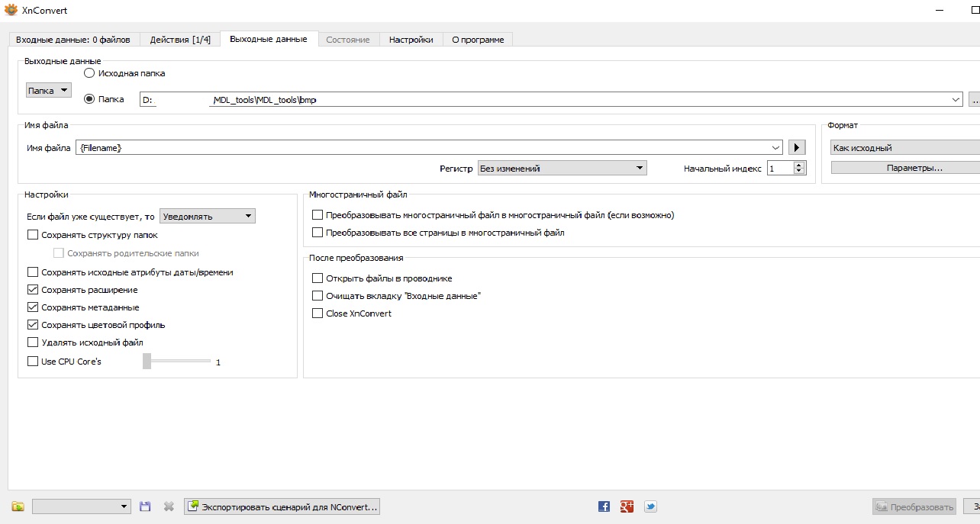Open the Facebook share icon
This screenshot has height=524, width=980.
click(604, 506)
